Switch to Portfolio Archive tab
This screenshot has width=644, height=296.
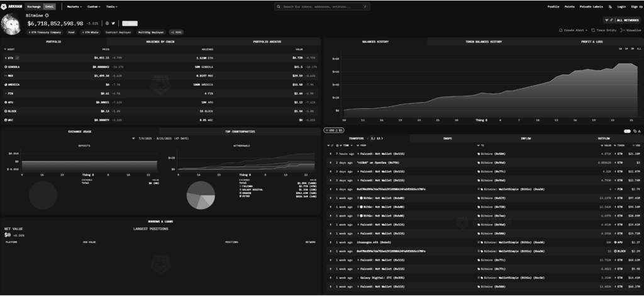pyautogui.click(x=267, y=42)
